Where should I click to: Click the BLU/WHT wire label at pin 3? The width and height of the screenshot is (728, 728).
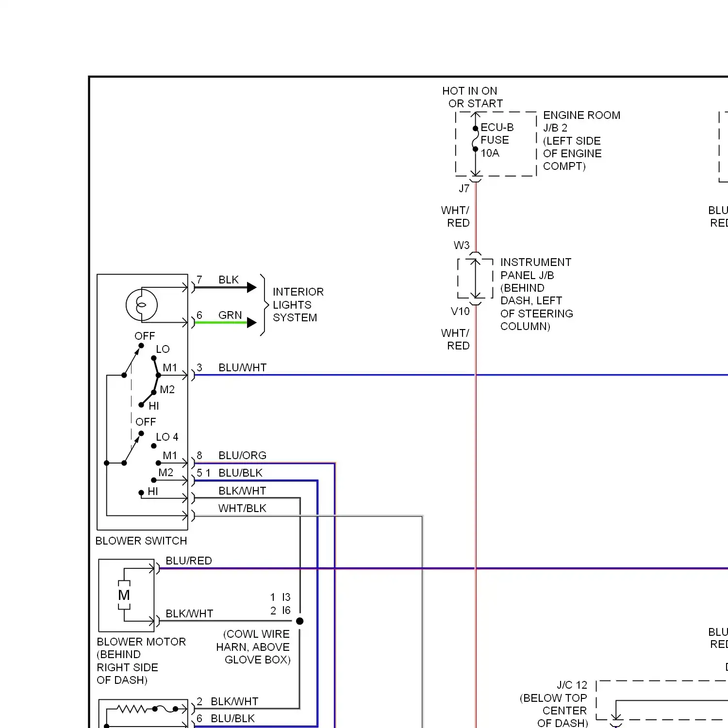243,368
